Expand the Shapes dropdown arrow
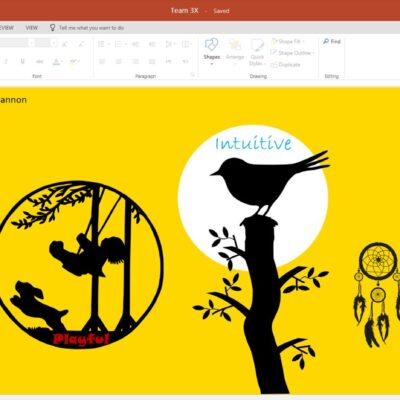400x400 pixels. (212, 63)
